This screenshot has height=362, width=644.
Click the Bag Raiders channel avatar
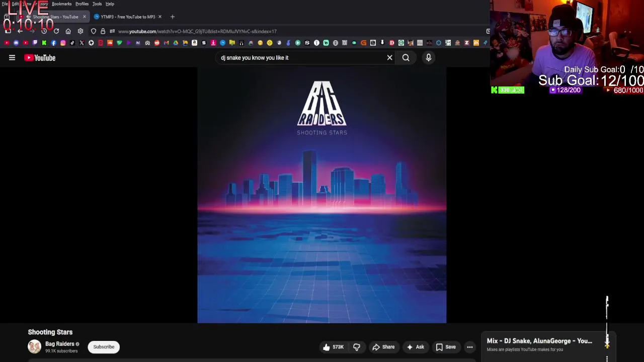34,346
